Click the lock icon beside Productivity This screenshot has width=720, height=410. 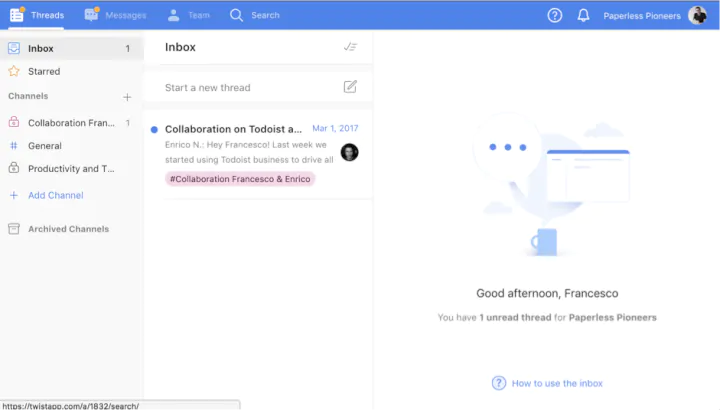coord(14,168)
